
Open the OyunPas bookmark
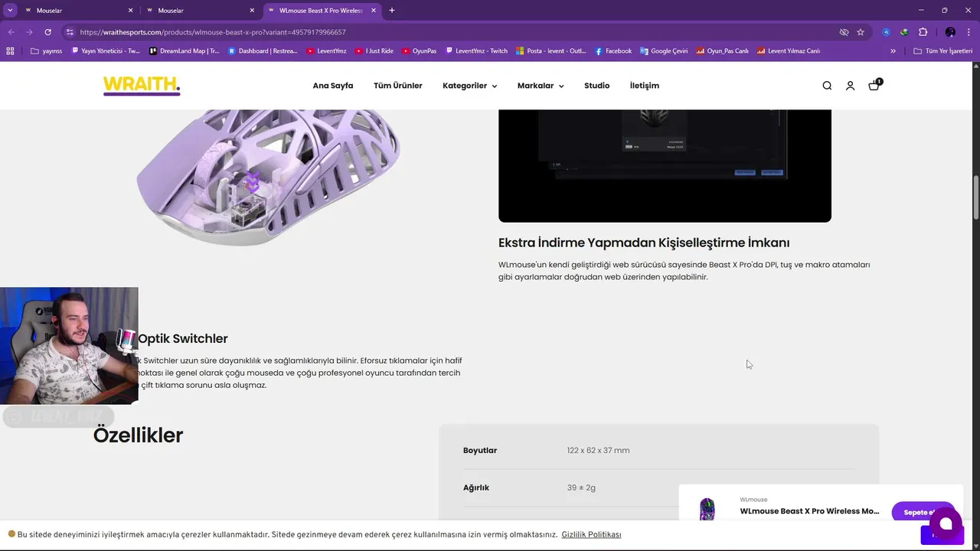click(419, 51)
